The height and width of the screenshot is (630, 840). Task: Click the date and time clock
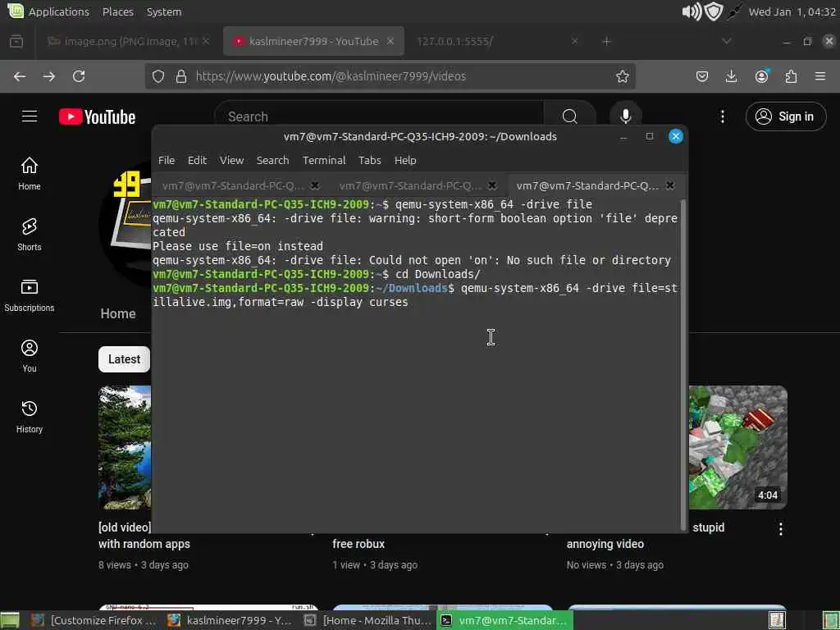[792, 11]
